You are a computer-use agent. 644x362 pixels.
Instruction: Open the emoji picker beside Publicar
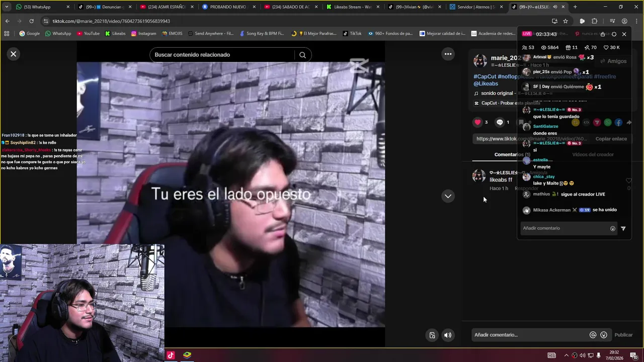pos(604,335)
